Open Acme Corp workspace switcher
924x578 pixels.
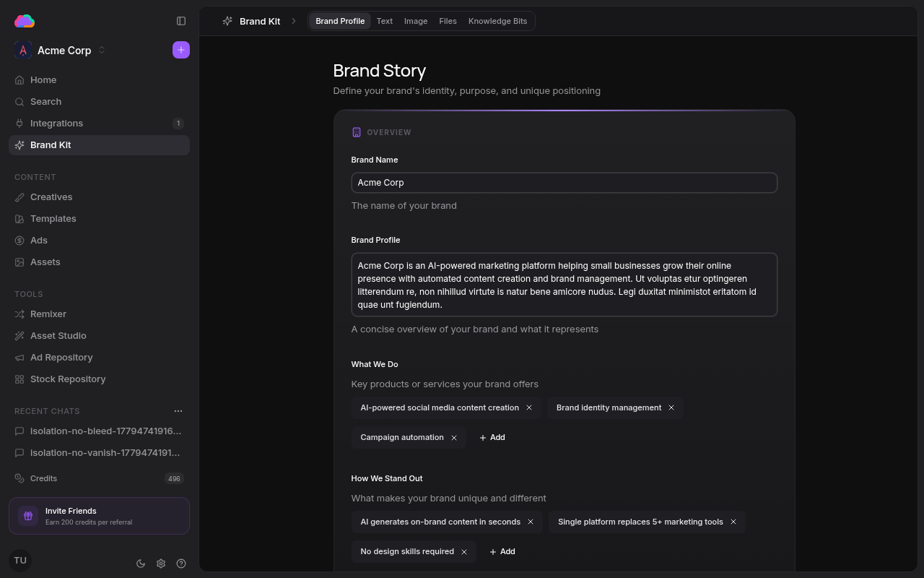60,50
